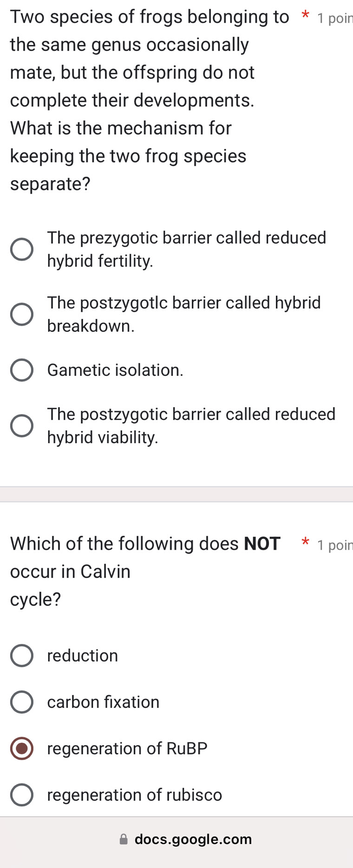This screenshot has height=868, width=353.
Task: Select the regeneration of RuBP option
Action: tap(21, 748)
